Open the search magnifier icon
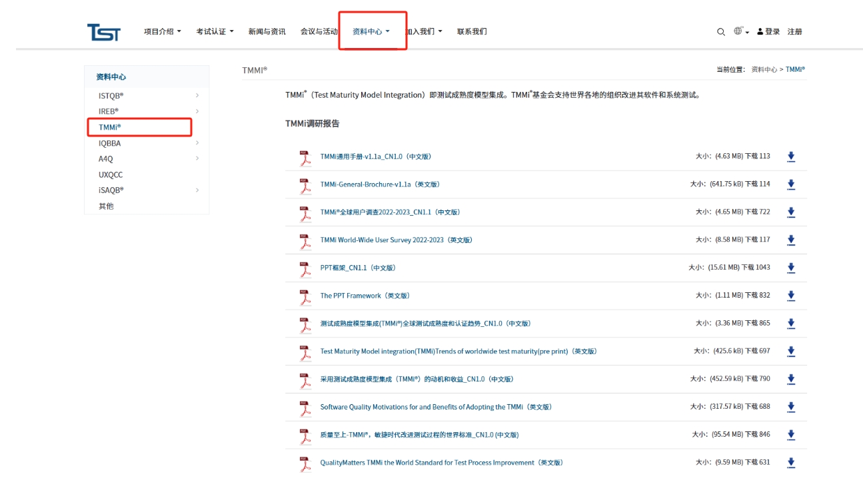The image size is (863, 504). click(721, 32)
